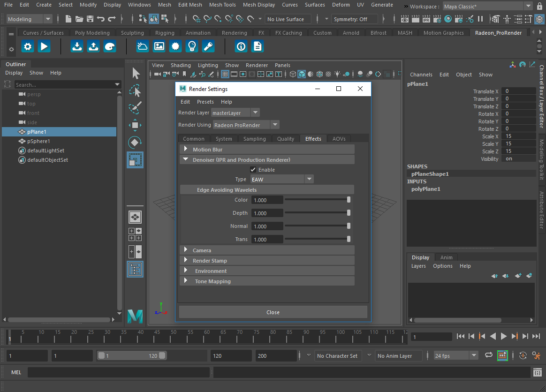
Task: Click the wrench tool shelf icon
Action: click(x=208, y=46)
